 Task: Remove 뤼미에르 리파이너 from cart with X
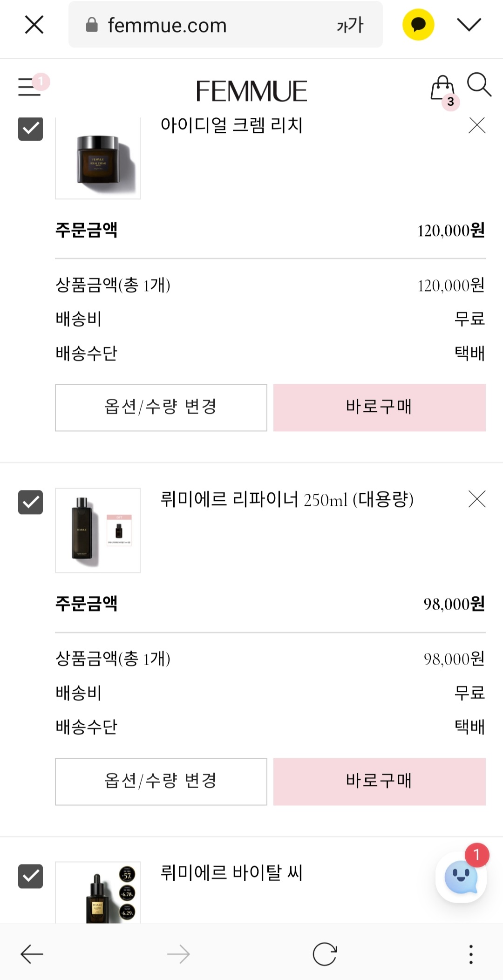(x=477, y=499)
